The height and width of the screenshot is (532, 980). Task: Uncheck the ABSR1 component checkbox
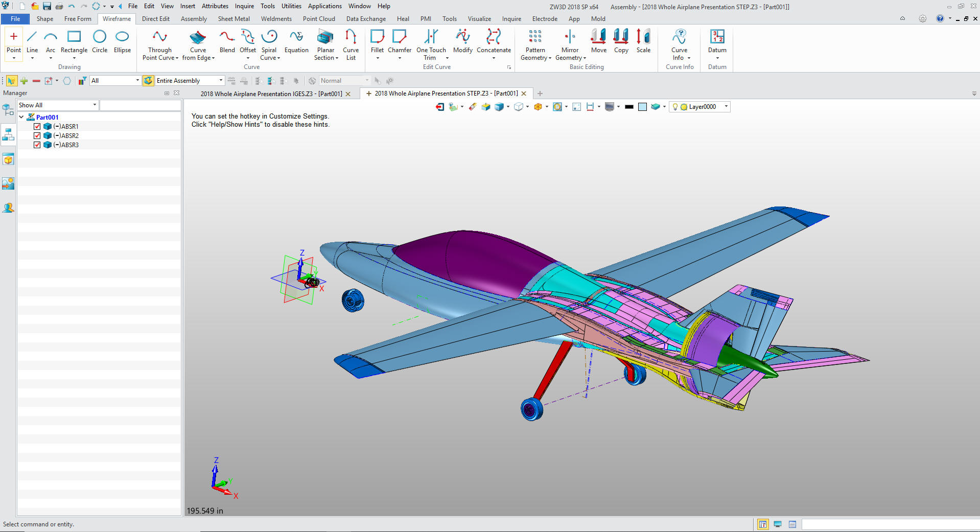37,127
